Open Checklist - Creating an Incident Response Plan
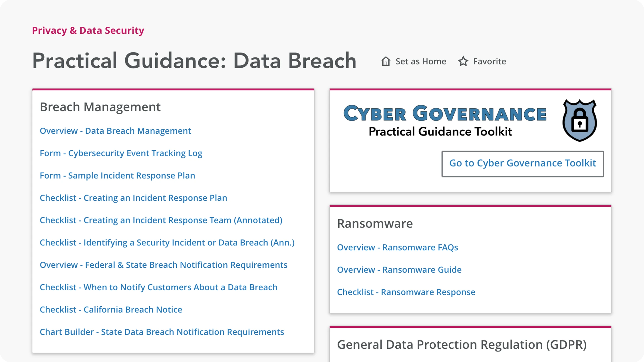Screen dimensions: 644x362 click(133, 198)
